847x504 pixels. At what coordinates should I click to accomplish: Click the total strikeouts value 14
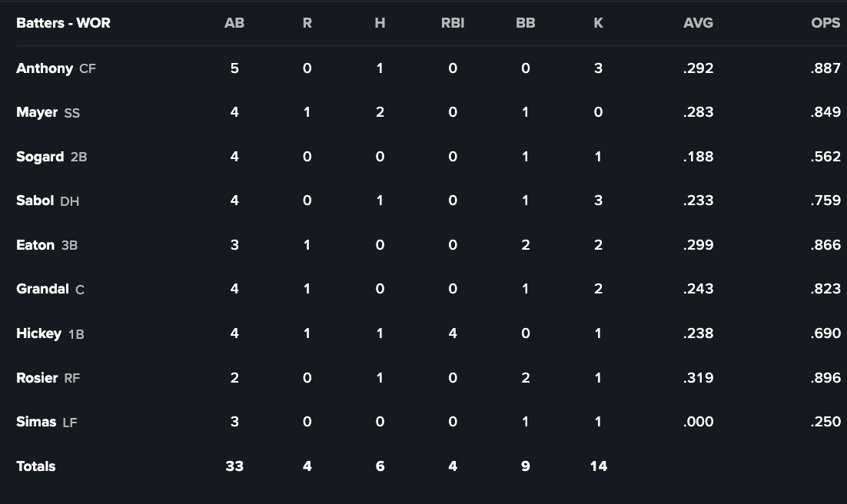tap(598, 466)
